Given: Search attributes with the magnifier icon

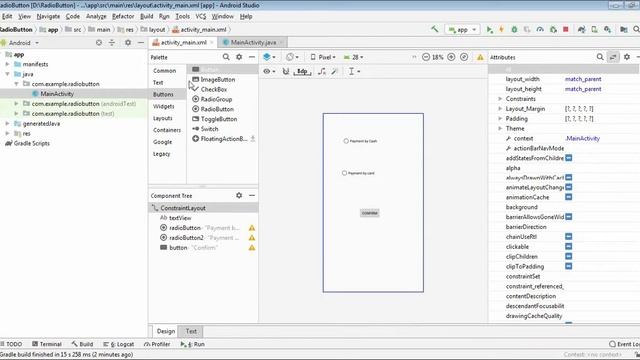Looking at the screenshot, I should (x=600, y=57).
